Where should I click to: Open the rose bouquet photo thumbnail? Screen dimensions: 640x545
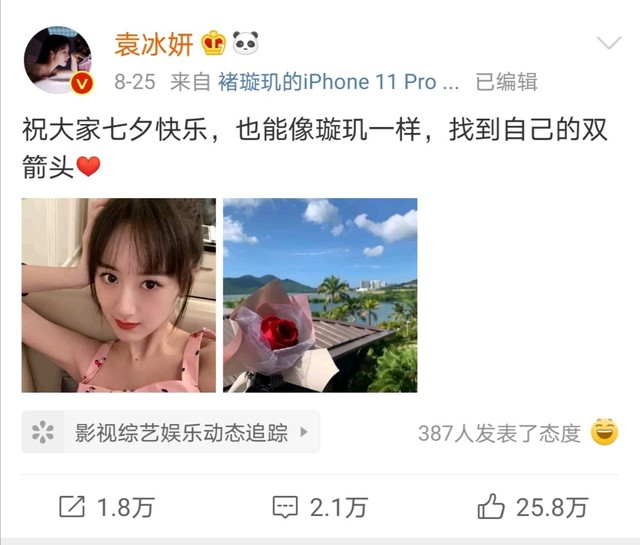point(320,295)
